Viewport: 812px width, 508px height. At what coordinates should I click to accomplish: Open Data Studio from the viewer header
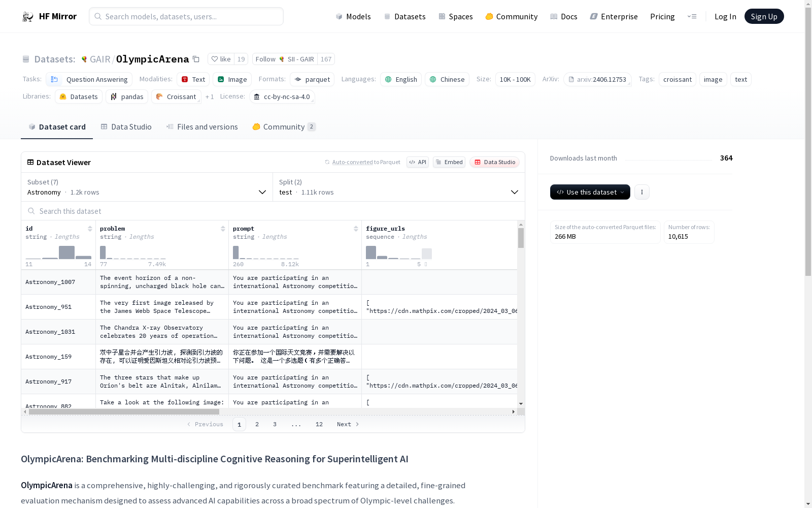pos(495,162)
